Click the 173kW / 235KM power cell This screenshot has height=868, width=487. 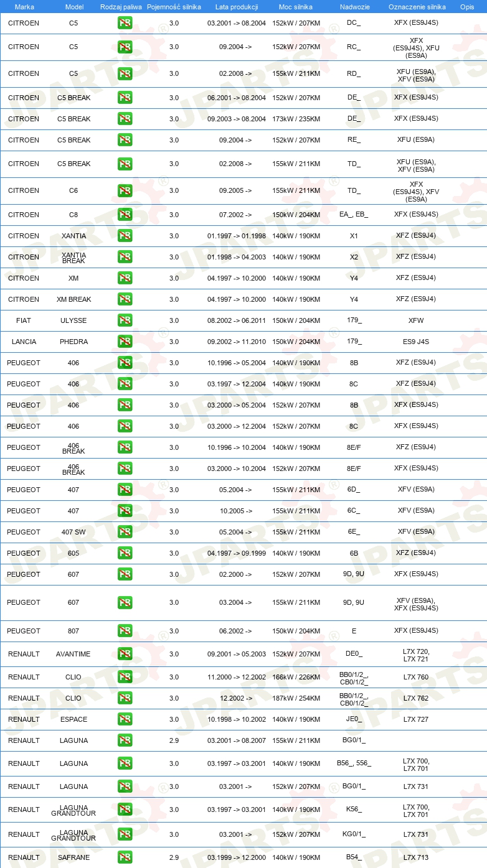coord(296,119)
